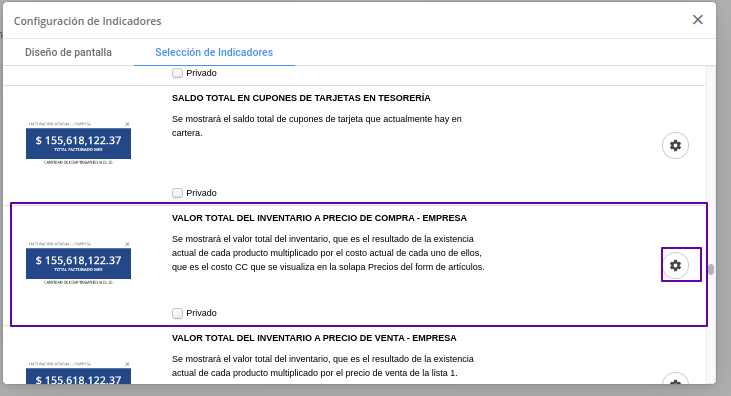731x396 pixels.
Task: Click small x on Precio de Compra preview image
Action: (x=127, y=244)
